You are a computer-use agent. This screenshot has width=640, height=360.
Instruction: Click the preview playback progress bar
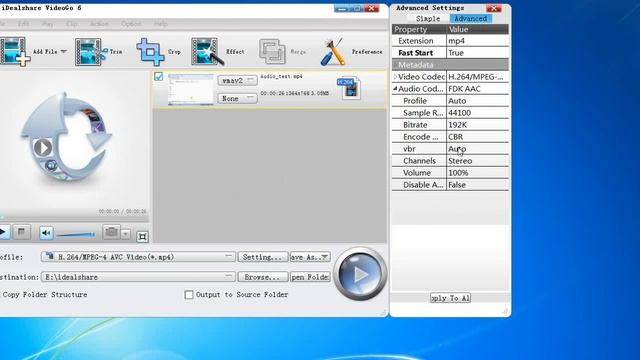[x=73, y=217]
